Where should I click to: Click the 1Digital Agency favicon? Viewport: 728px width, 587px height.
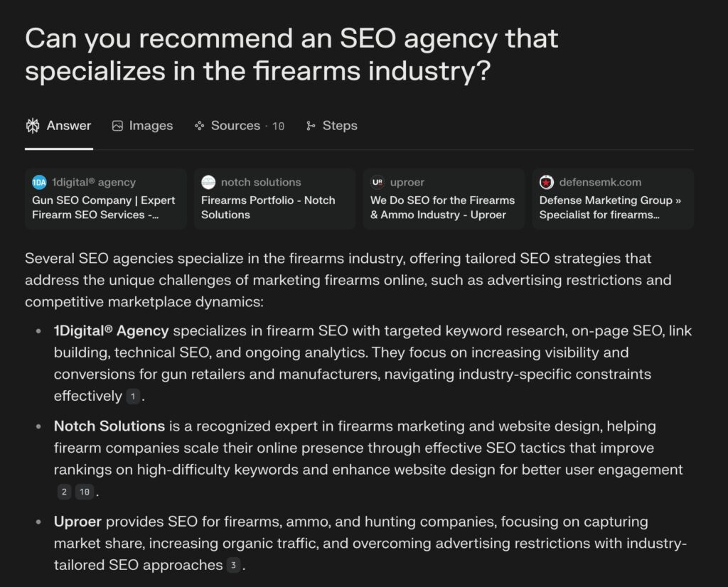40,183
